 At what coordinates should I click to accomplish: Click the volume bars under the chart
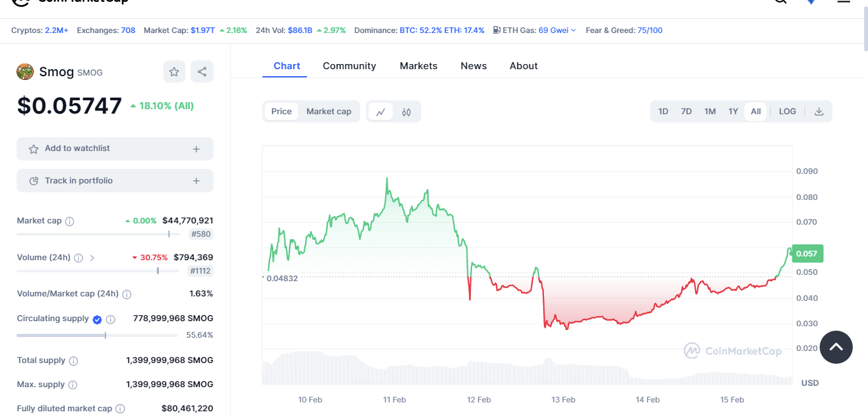click(527, 369)
